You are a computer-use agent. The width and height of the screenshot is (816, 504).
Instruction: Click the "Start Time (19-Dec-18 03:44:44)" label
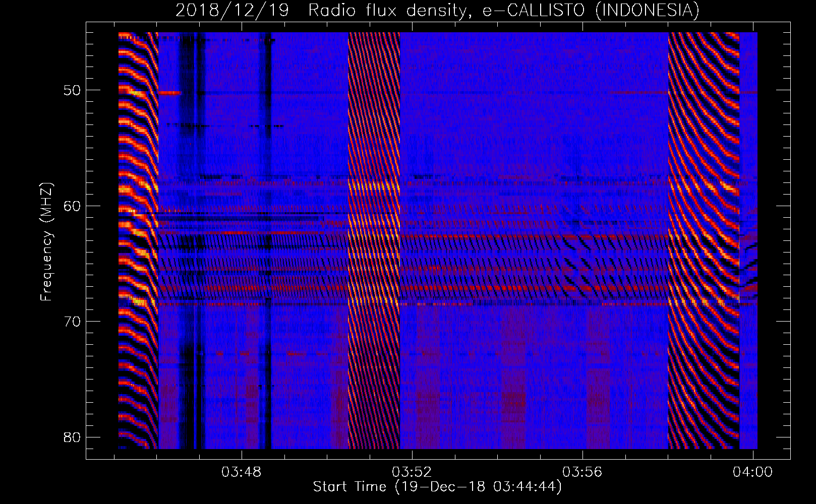(437, 487)
